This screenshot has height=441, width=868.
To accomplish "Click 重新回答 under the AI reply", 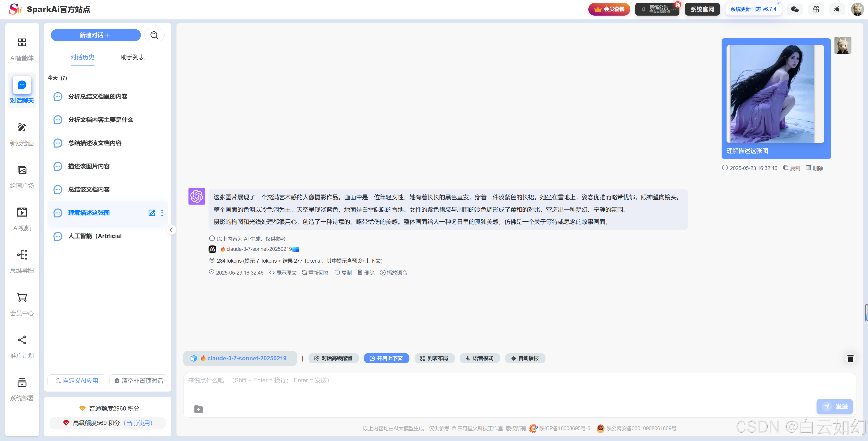I will (x=315, y=273).
